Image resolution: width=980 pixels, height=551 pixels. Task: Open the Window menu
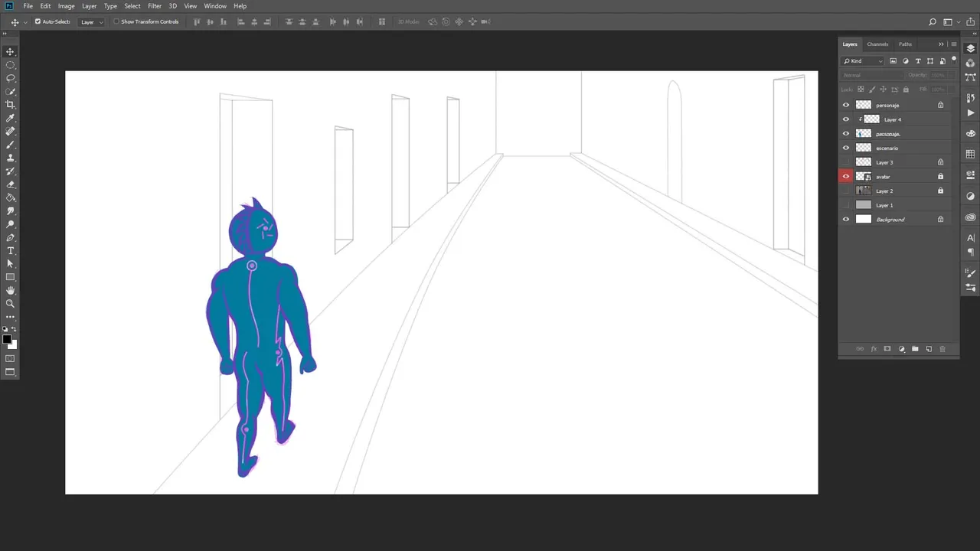[215, 6]
